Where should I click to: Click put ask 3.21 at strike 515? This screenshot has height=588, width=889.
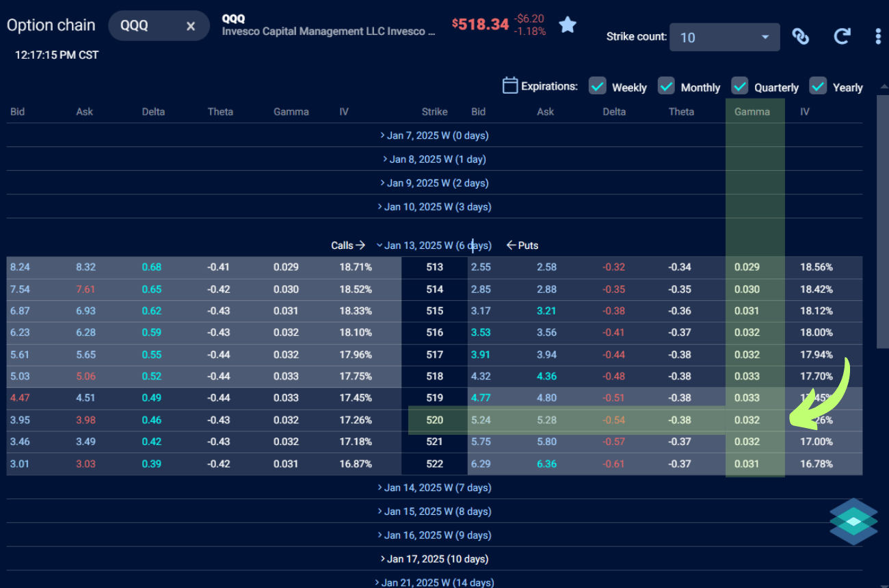[546, 311]
